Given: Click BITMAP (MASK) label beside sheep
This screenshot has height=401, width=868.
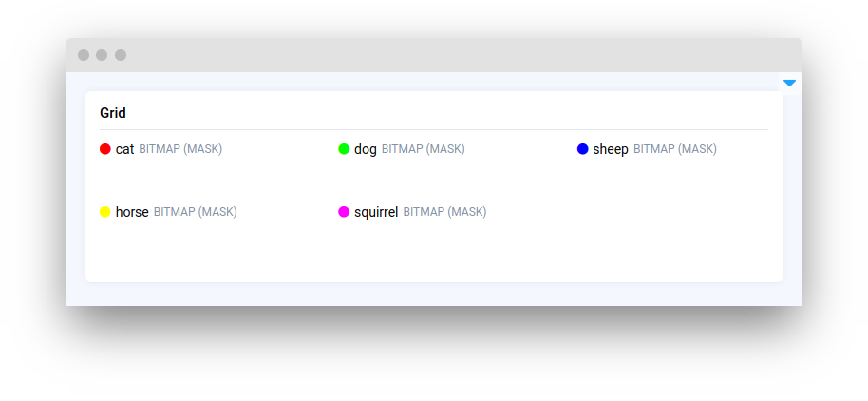Looking at the screenshot, I should [675, 149].
